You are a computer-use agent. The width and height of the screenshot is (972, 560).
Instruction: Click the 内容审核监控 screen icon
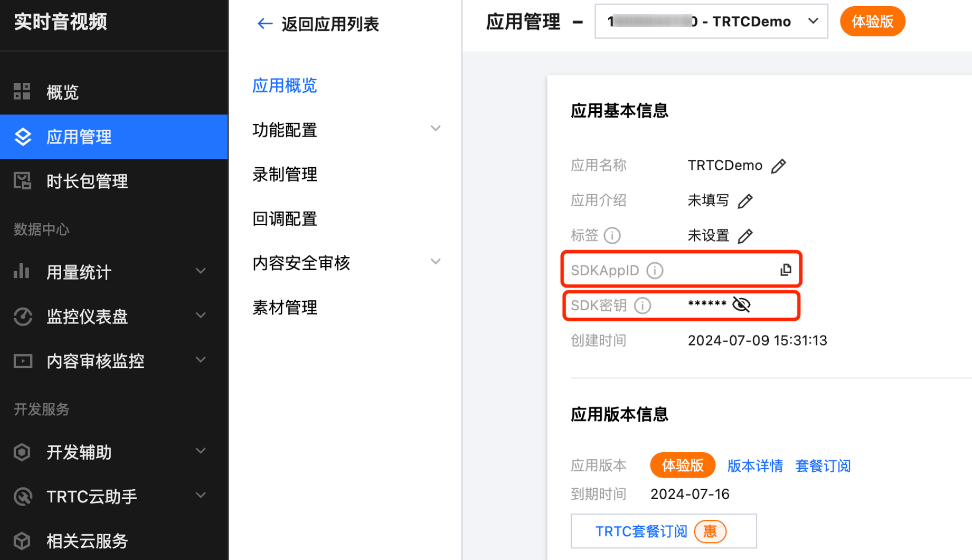[23, 361]
